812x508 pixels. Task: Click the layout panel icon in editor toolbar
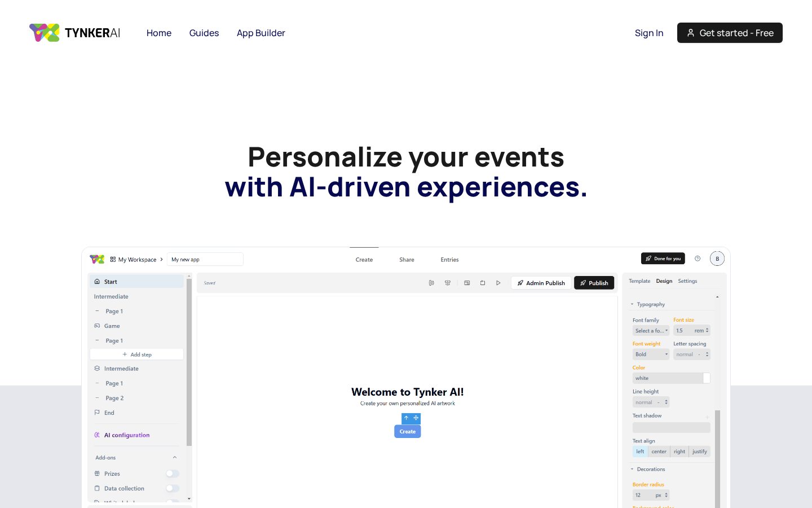[467, 283]
